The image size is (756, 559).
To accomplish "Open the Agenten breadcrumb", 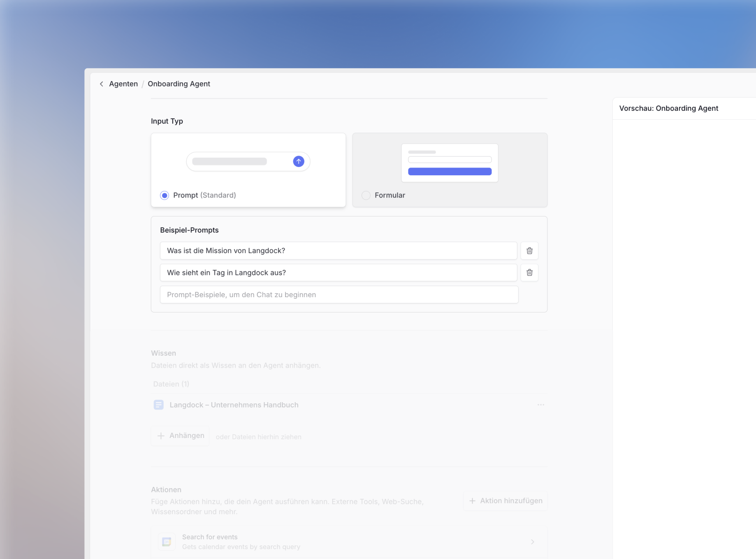I will tap(123, 84).
